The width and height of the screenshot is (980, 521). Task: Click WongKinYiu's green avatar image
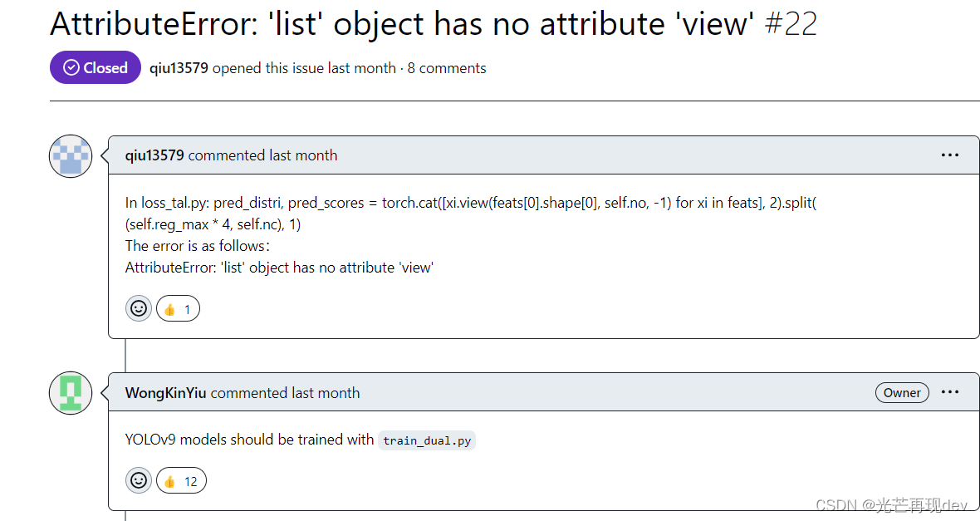71,393
